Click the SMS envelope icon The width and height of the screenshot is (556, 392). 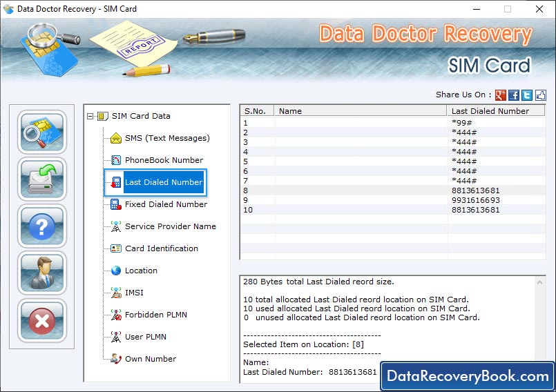tap(116, 138)
